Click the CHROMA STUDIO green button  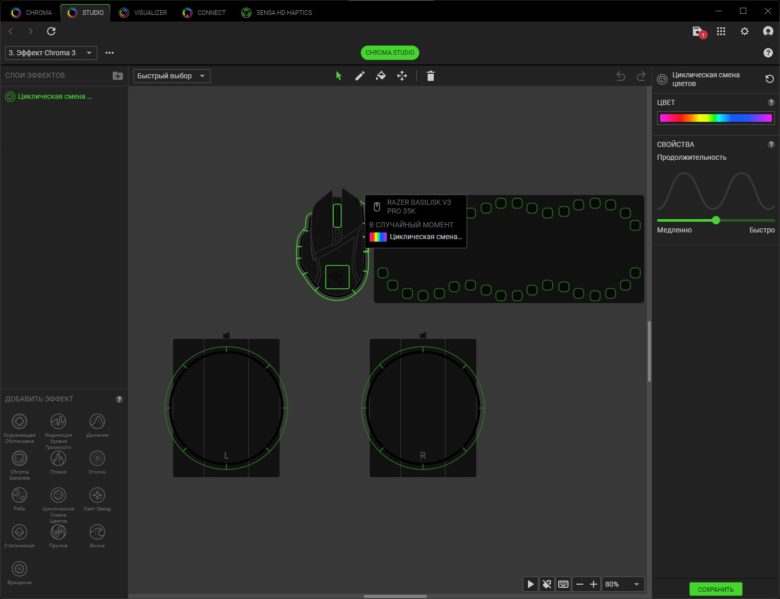coord(390,52)
